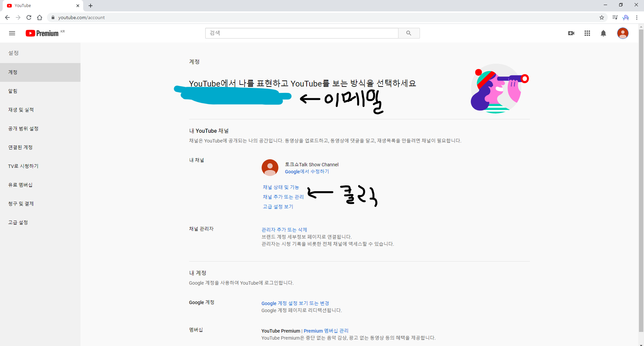Open the Chrome three-dot menu
This screenshot has height=346, width=644.
(637, 17)
